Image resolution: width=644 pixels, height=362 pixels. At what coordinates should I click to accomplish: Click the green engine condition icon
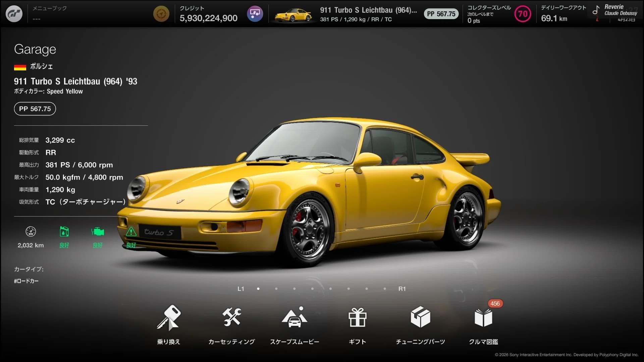[98, 232]
